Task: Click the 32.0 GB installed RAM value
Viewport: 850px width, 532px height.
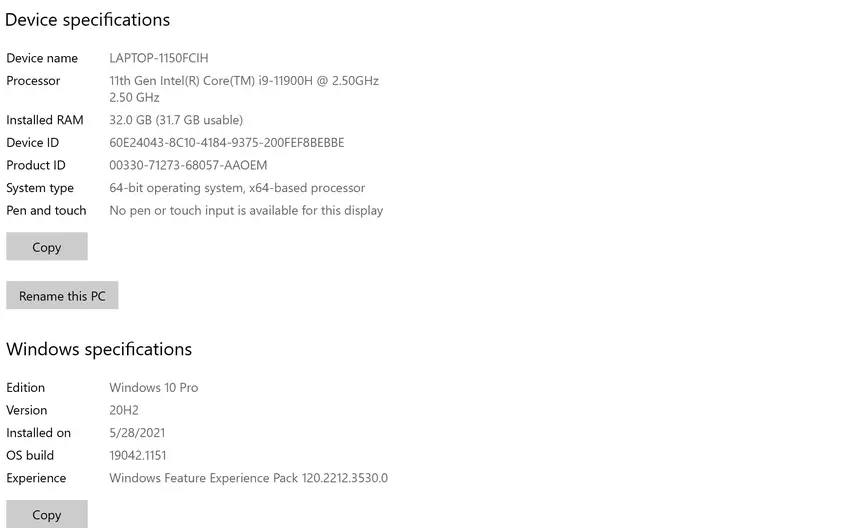Action: pyautogui.click(x=176, y=120)
